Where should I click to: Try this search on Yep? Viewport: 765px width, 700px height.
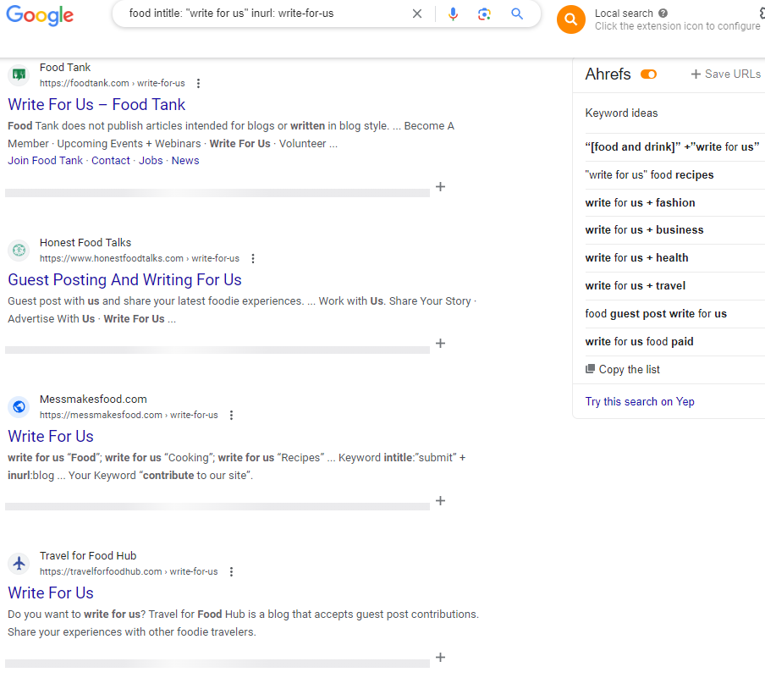click(640, 401)
